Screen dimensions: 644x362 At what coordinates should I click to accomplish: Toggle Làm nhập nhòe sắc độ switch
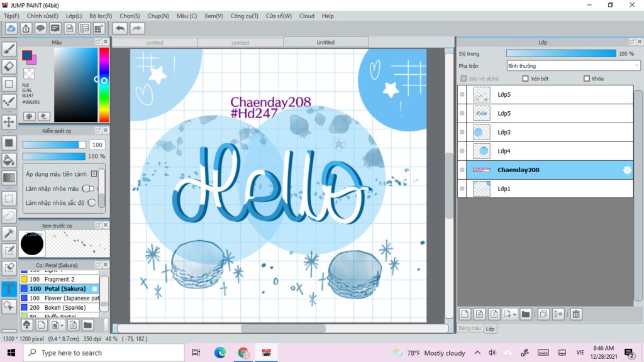92,203
